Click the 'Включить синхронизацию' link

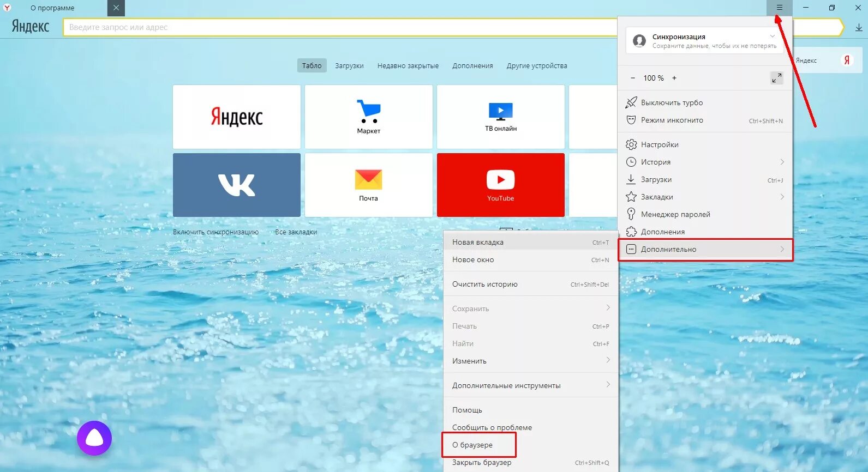[x=215, y=232]
